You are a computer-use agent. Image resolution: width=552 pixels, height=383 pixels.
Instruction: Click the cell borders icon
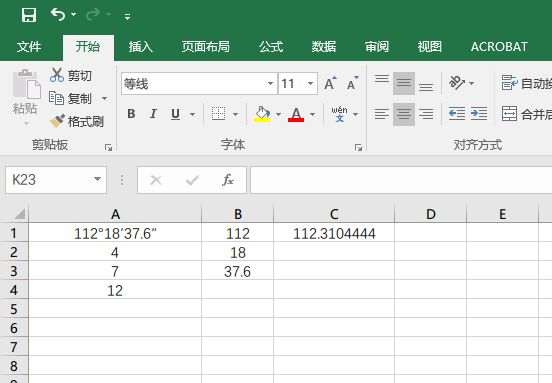click(219, 114)
